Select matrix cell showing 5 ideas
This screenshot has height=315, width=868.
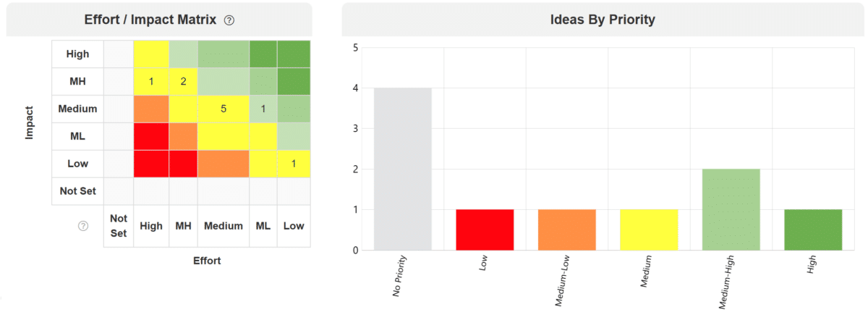pos(224,109)
